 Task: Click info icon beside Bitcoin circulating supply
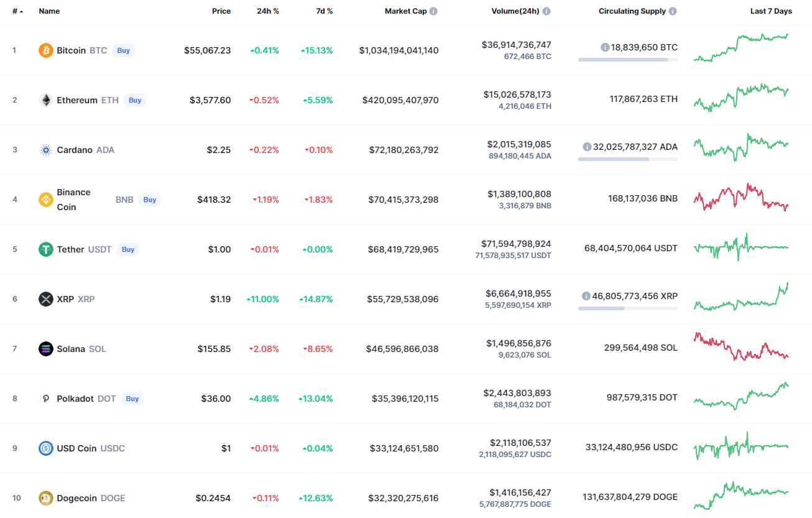click(605, 47)
